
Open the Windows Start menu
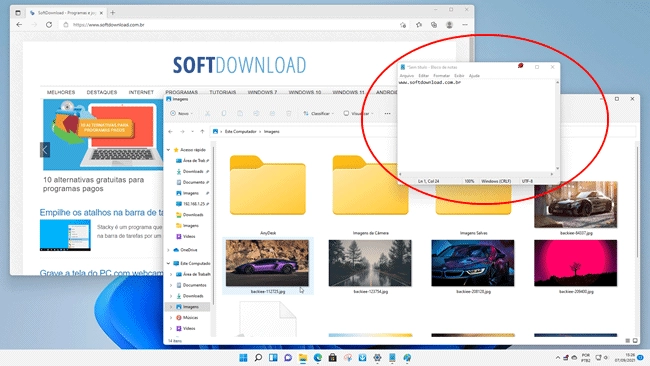(x=243, y=358)
